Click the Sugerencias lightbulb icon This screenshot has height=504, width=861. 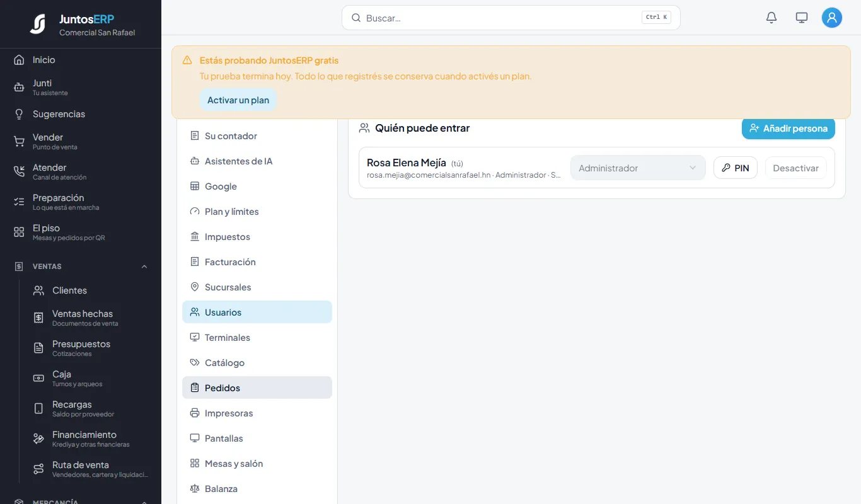tap(19, 114)
